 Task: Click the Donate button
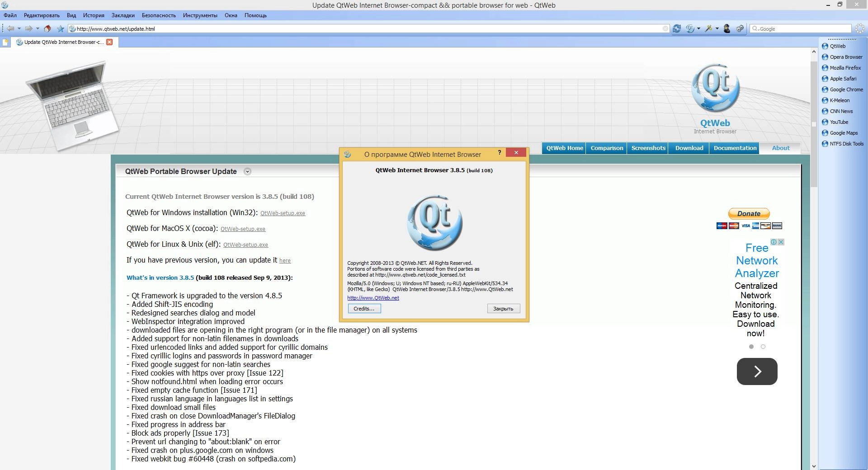749,214
